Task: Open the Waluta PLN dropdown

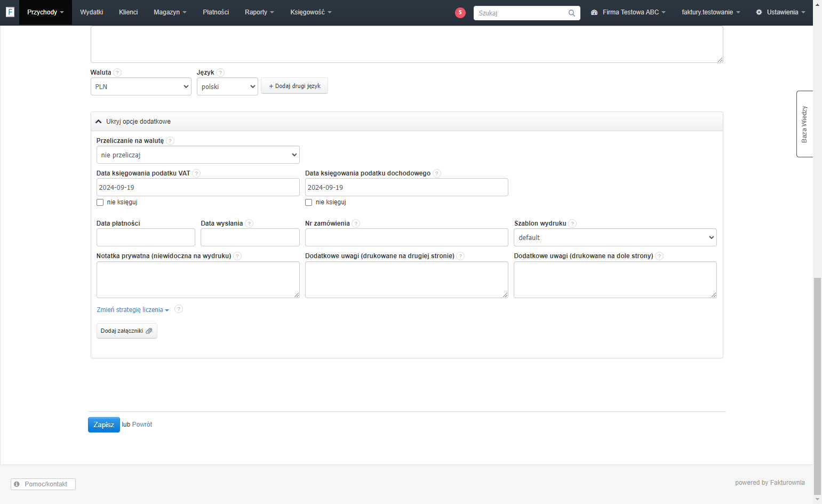Action: (x=141, y=86)
